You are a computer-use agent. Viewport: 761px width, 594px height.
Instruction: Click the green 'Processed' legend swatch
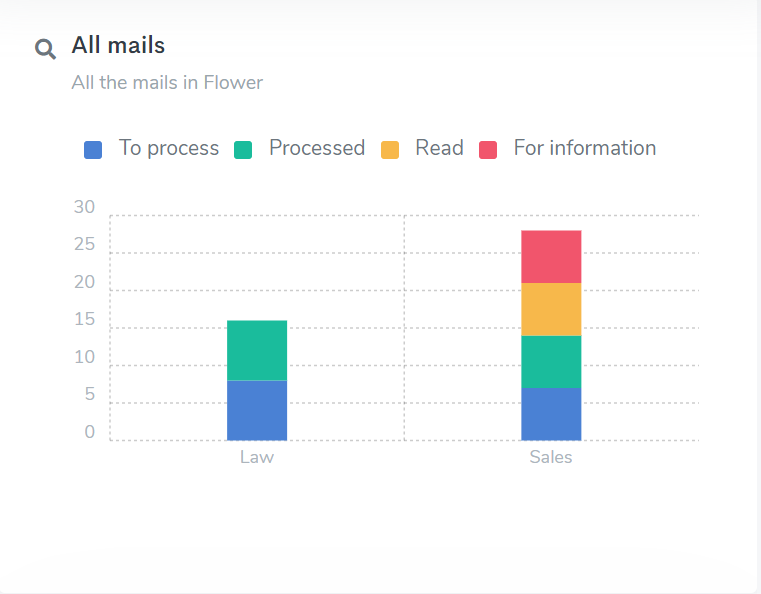[x=243, y=150]
